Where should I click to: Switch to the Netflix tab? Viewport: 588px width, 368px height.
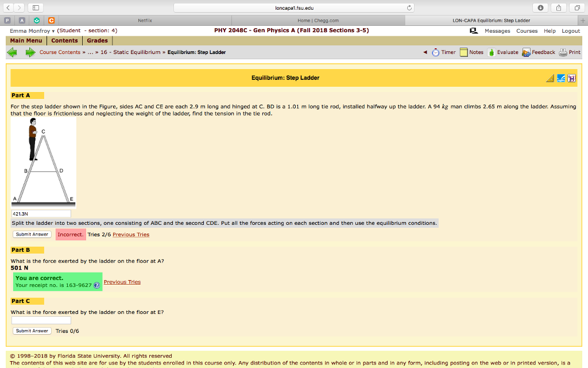[x=145, y=20]
